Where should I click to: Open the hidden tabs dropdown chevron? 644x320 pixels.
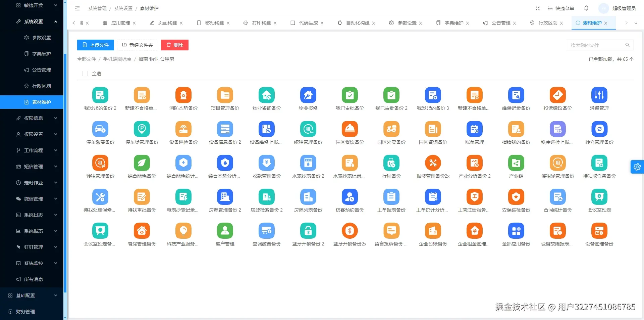pyautogui.click(x=636, y=23)
